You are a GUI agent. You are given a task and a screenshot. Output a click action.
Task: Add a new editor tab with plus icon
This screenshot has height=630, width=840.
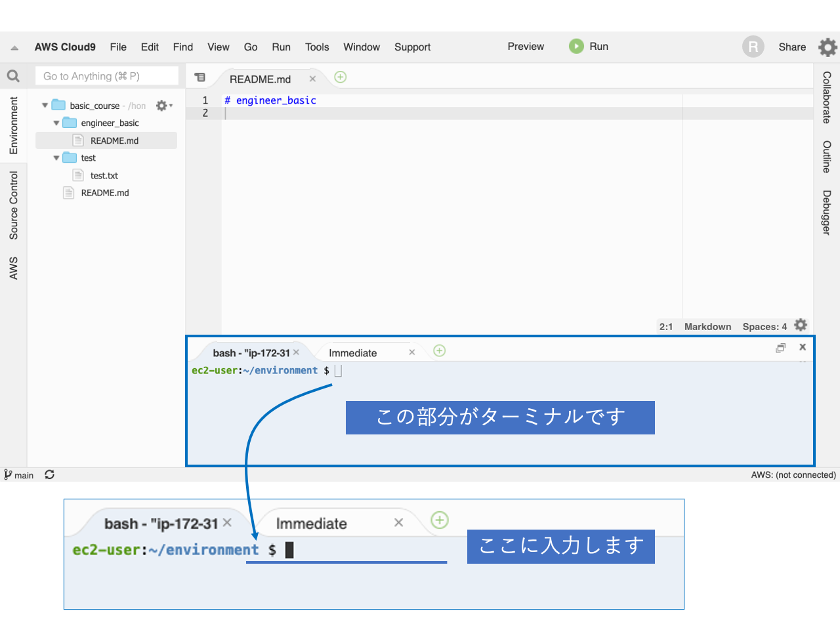(x=341, y=77)
